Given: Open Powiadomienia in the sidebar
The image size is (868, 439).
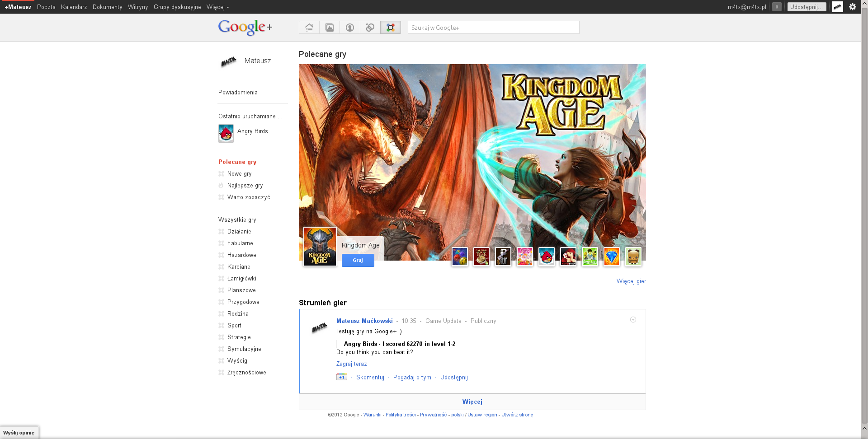Looking at the screenshot, I should [238, 92].
